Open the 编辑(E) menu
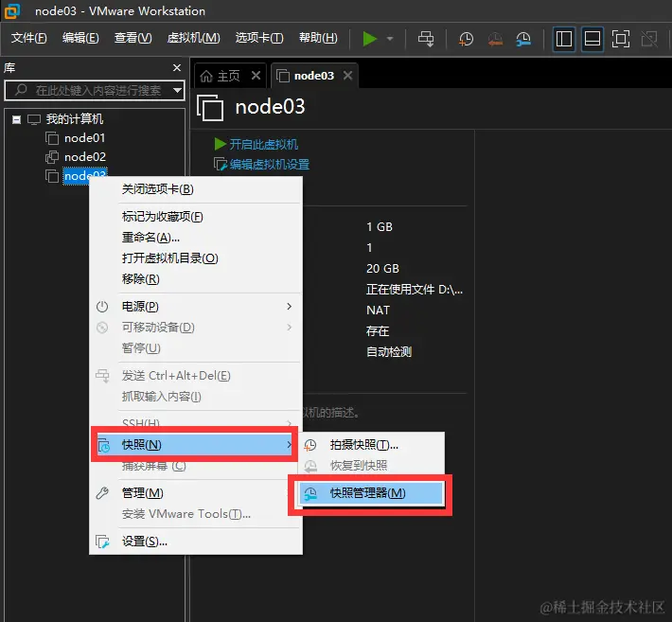This screenshot has width=672, height=622. [x=80, y=38]
